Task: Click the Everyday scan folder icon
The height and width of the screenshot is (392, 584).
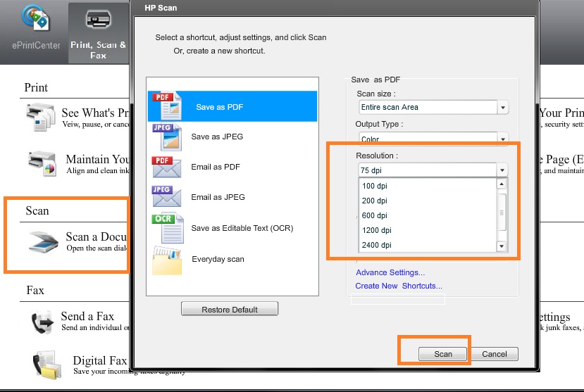Action: [x=167, y=260]
